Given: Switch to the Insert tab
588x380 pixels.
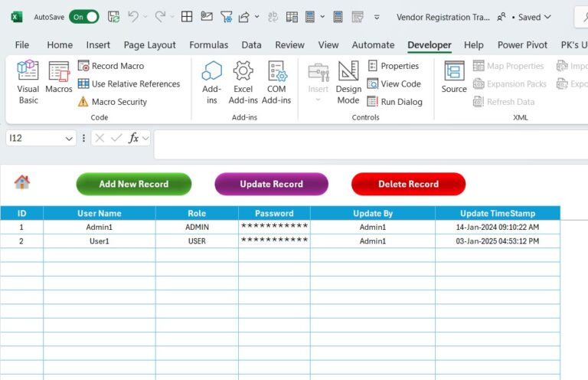Looking at the screenshot, I should [x=98, y=45].
